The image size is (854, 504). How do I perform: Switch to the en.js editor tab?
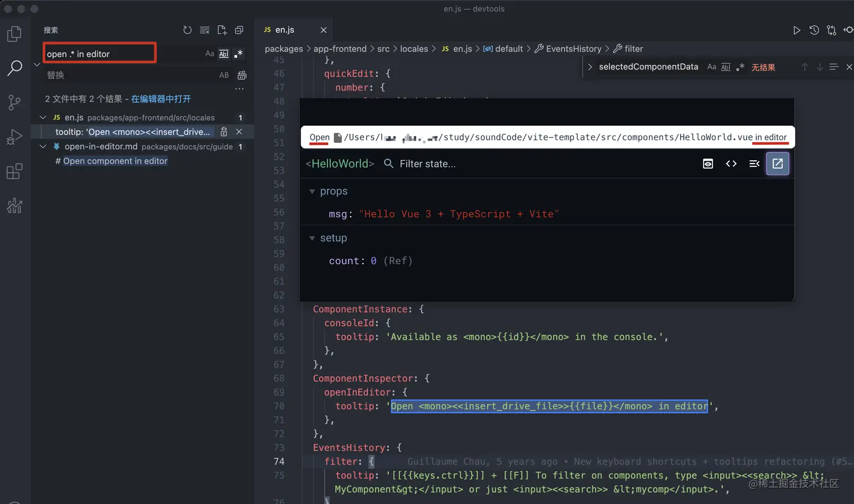point(285,30)
